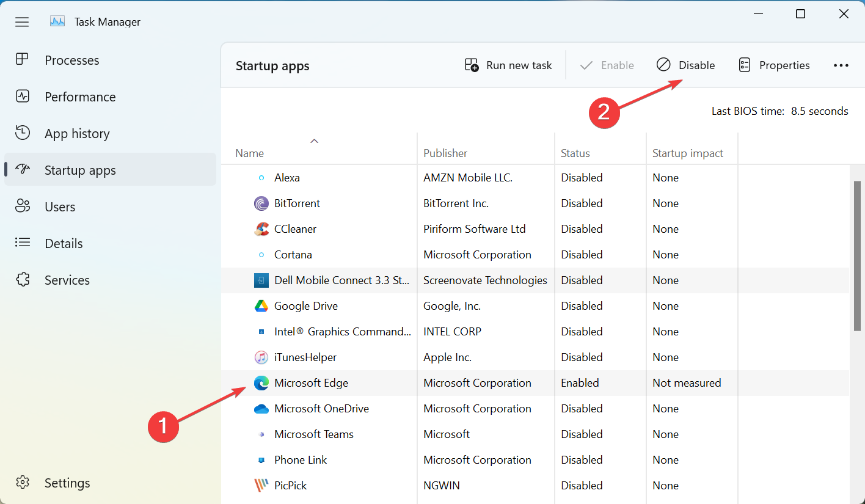Image resolution: width=865 pixels, height=504 pixels.
Task: Click the PicPick app icon
Action: point(261,486)
